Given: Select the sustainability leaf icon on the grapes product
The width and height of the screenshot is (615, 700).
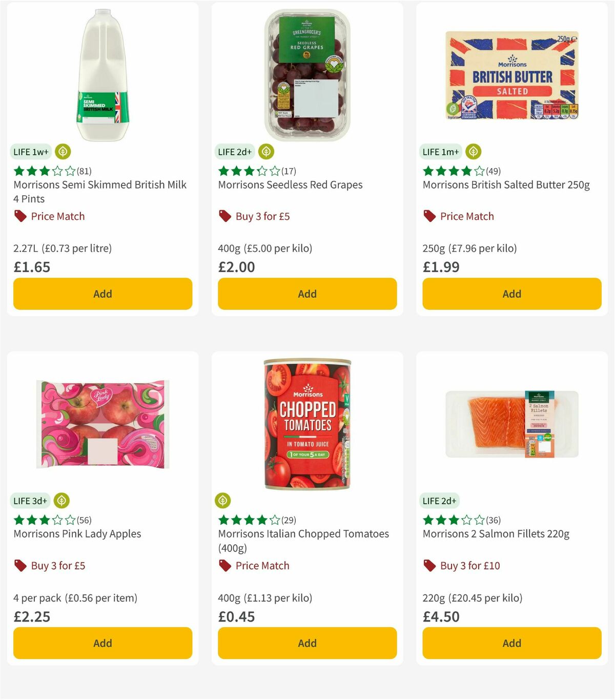Looking at the screenshot, I should point(267,152).
